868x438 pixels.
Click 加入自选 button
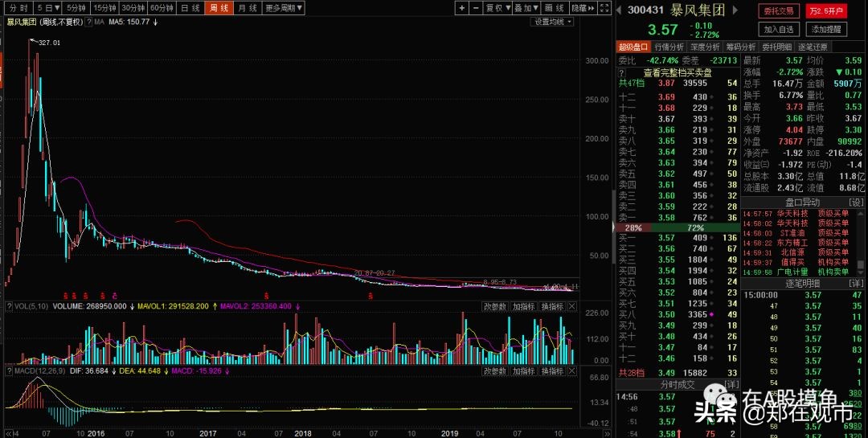point(779,30)
